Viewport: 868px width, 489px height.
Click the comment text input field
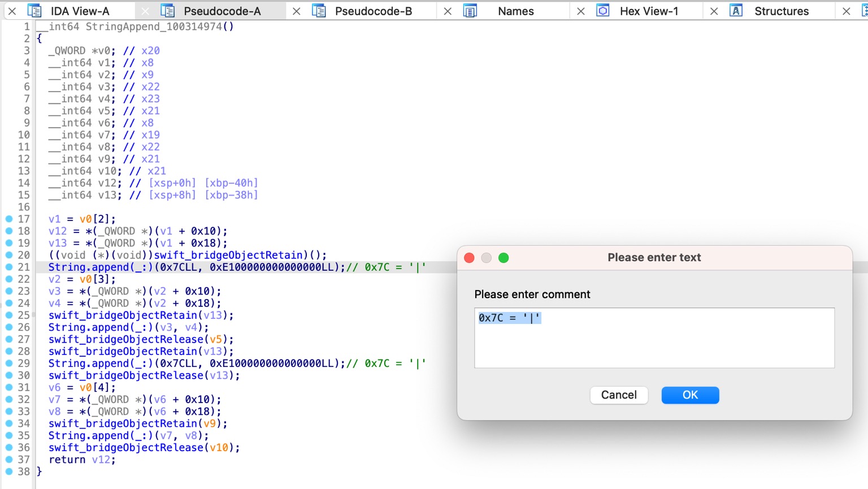point(654,338)
